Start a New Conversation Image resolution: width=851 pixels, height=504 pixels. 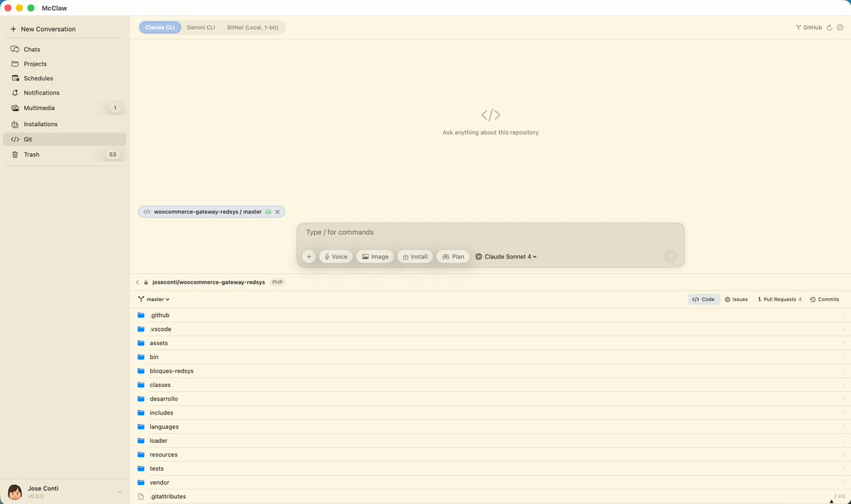tap(43, 29)
